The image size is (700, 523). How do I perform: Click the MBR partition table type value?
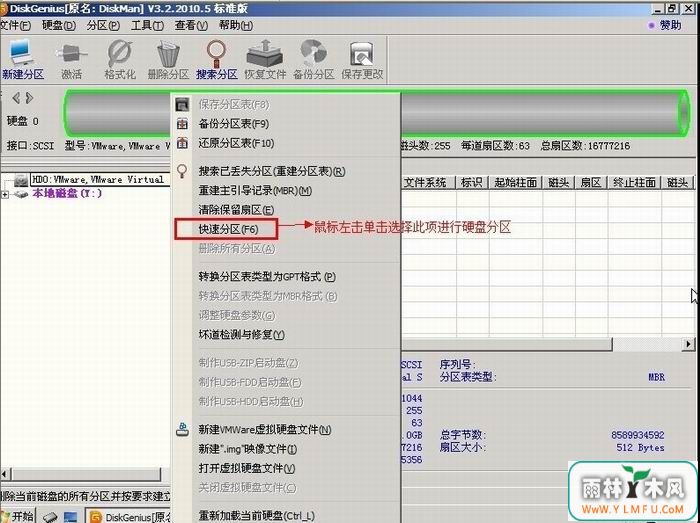[656, 377]
